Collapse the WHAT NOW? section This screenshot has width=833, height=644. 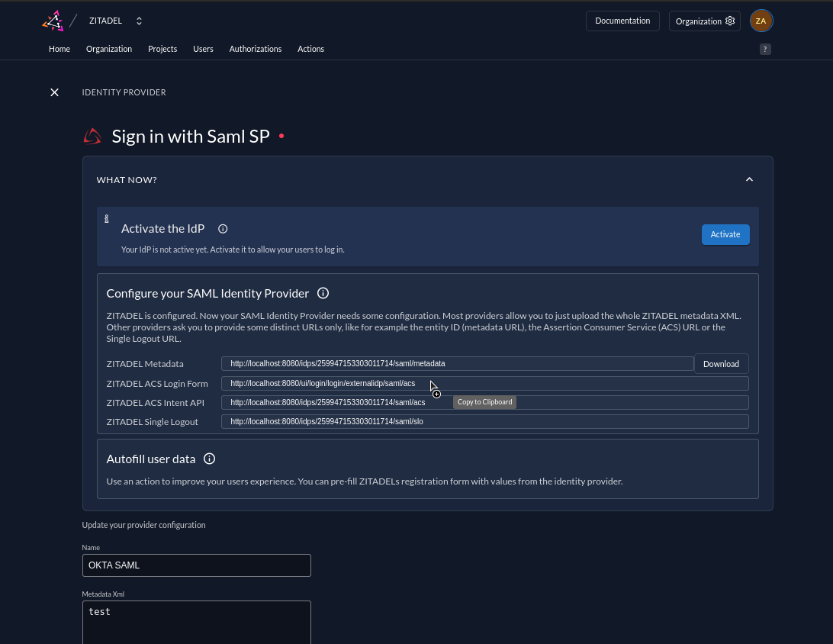tap(749, 179)
